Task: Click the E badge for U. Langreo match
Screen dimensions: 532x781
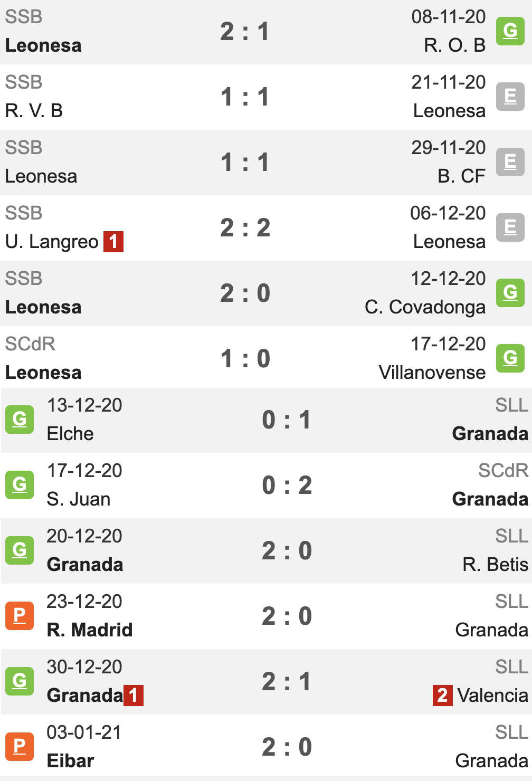Action: click(x=510, y=227)
